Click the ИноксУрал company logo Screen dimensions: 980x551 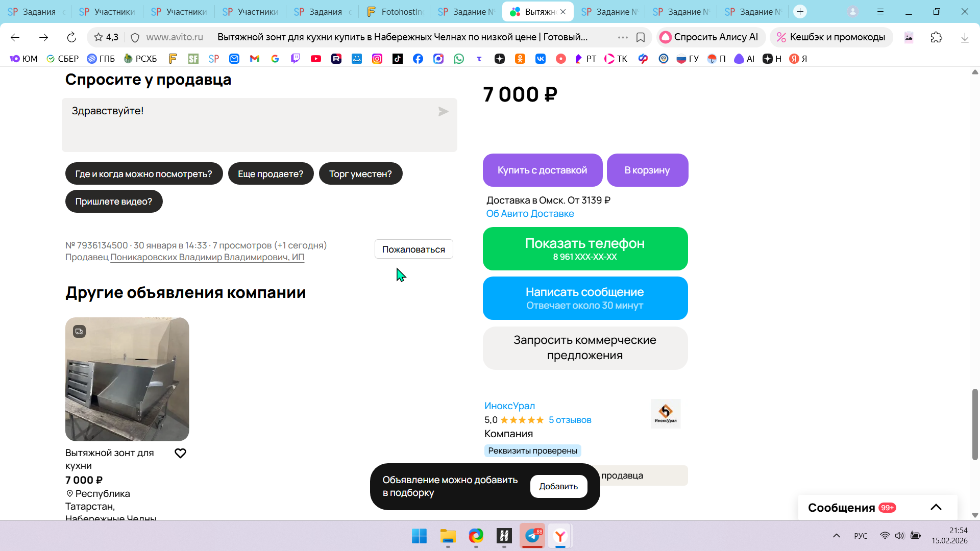click(666, 413)
